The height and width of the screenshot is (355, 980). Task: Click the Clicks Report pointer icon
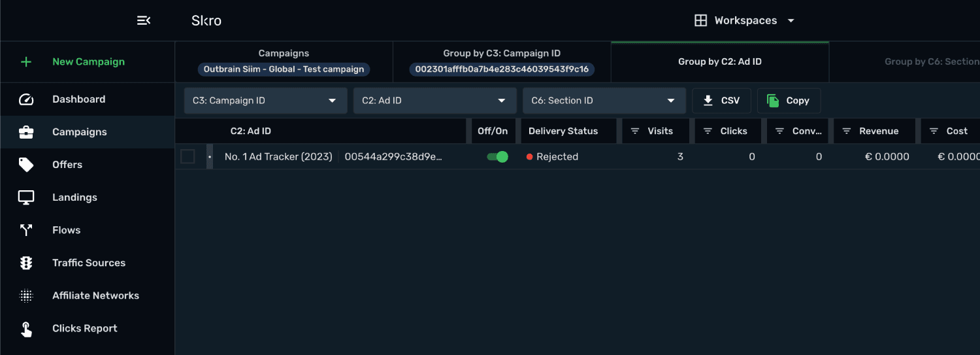click(26, 329)
